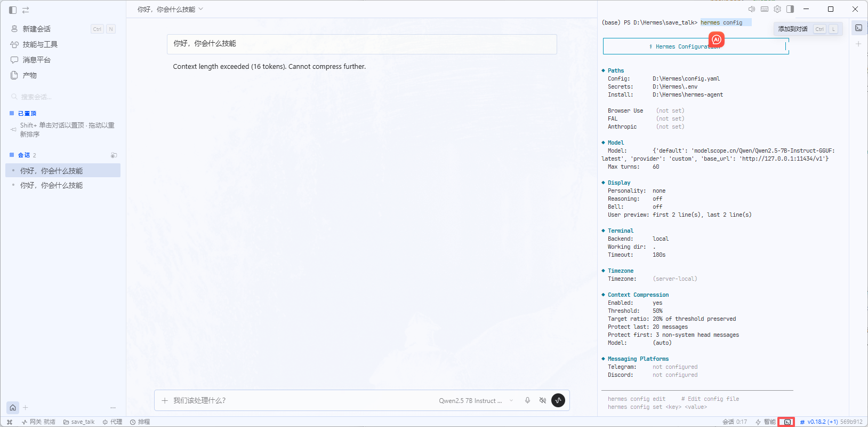Click the 'Paths' heading in terminal
Image resolution: width=868 pixels, height=427 pixels.
(616, 70)
